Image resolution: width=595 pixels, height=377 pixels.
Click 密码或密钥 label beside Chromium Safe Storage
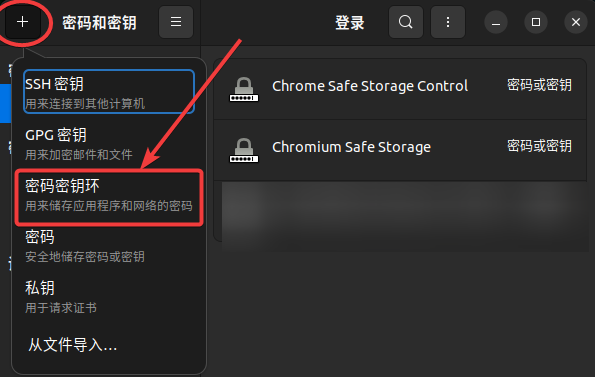(x=539, y=146)
